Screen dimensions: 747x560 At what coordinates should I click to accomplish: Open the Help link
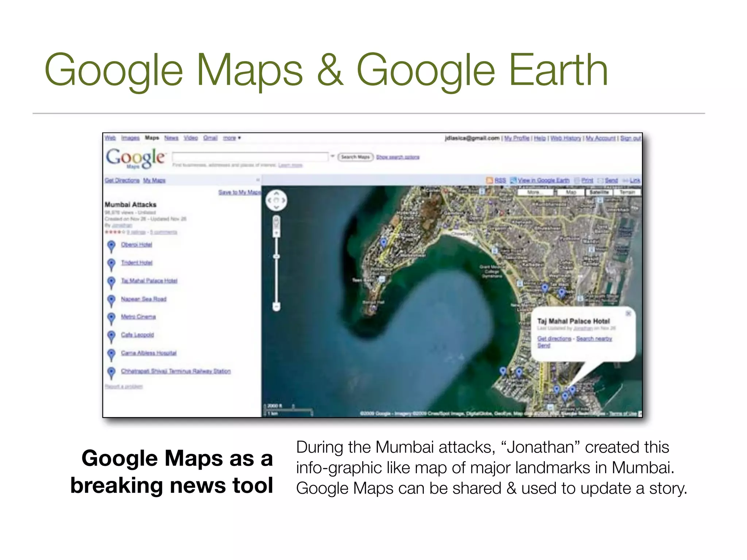click(540, 138)
